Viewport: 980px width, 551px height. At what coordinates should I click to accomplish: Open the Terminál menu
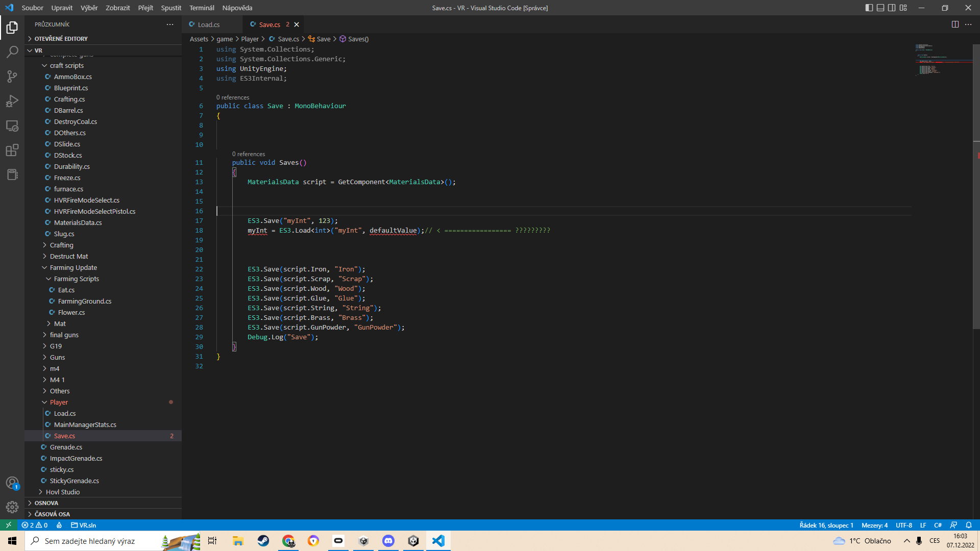tap(202, 8)
